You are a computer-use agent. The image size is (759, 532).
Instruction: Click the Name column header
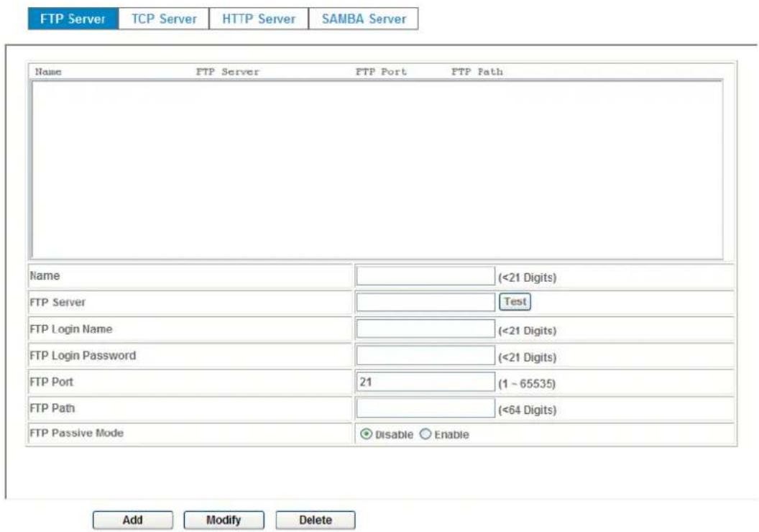[x=48, y=72]
